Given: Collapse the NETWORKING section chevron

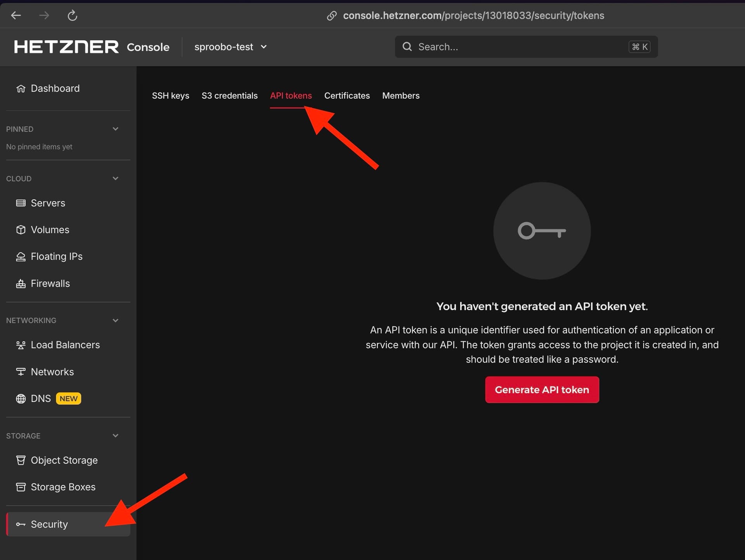Looking at the screenshot, I should [x=115, y=320].
